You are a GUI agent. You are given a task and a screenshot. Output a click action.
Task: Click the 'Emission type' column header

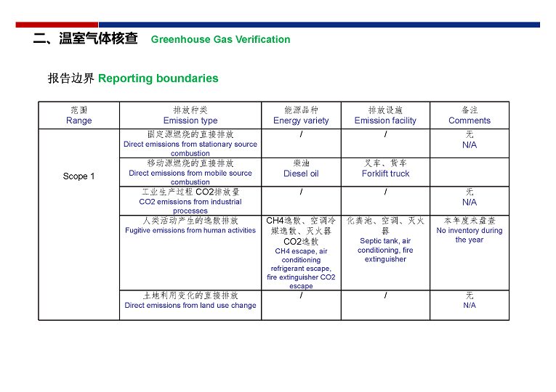pos(190,121)
